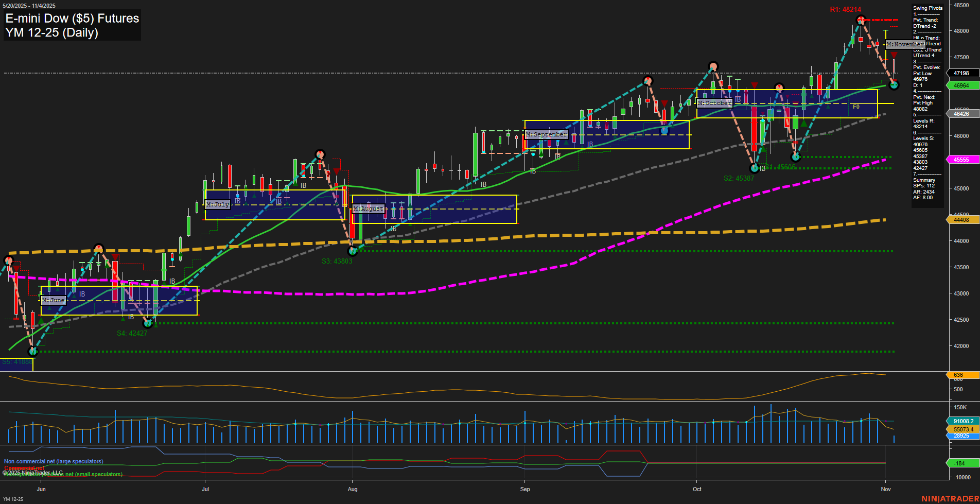Click the Commercial net legend label
Image resolution: width=980 pixels, height=504 pixels.
click(23, 468)
